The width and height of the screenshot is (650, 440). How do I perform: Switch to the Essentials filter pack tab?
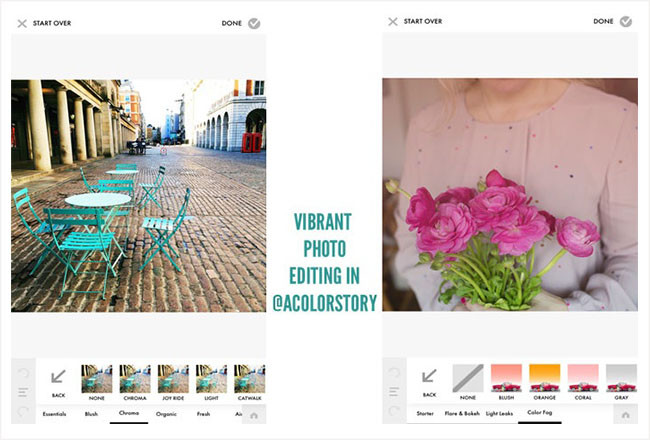coord(54,414)
